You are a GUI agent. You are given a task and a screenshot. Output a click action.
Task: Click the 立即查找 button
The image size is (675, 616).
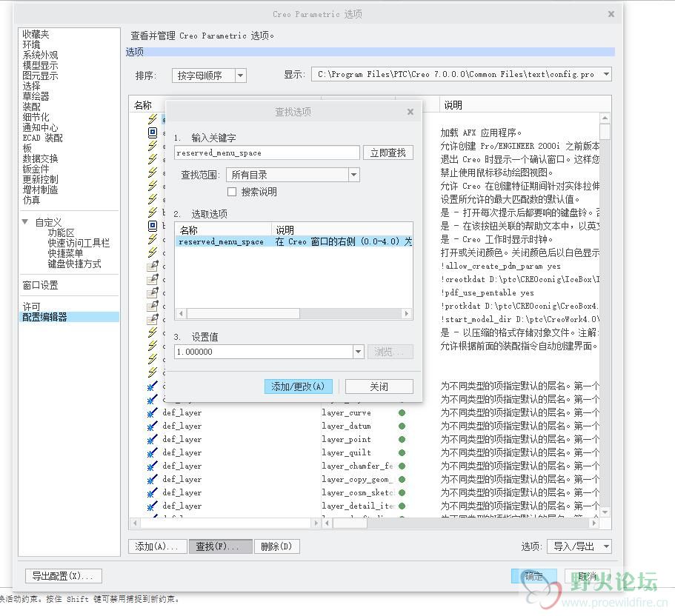388,153
